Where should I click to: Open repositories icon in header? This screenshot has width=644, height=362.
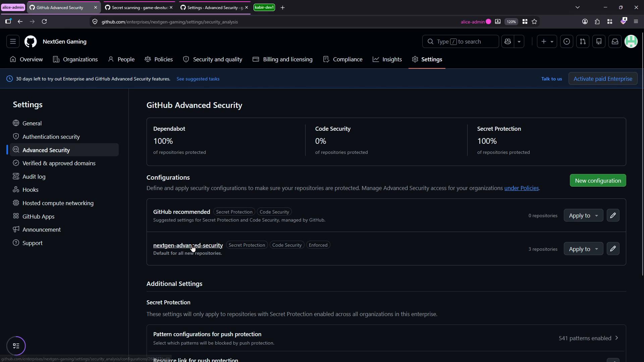click(599, 42)
